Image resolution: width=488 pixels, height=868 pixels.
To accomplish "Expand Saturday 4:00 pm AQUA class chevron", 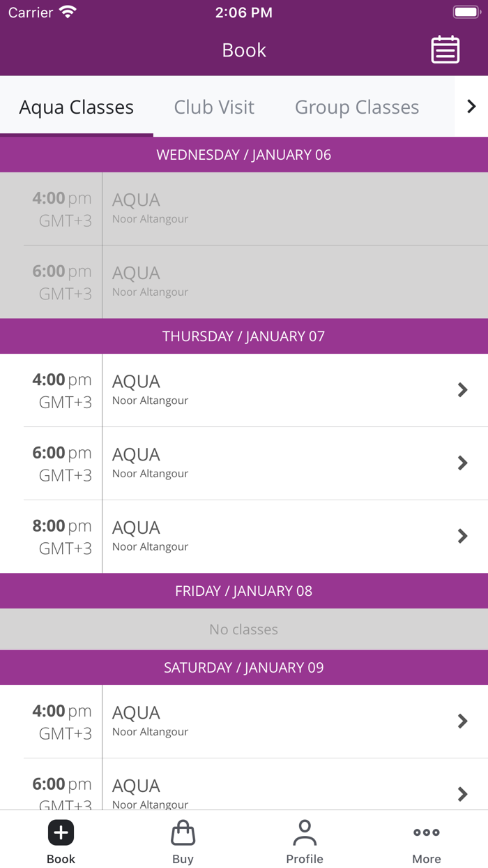I will (x=462, y=721).
